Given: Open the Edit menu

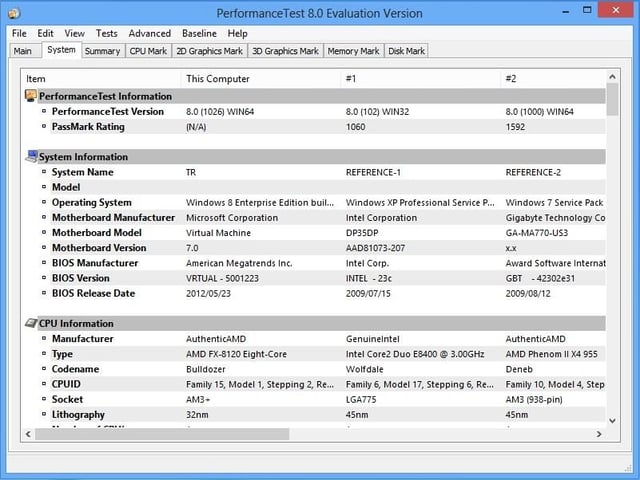Looking at the screenshot, I should pos(45,33).
